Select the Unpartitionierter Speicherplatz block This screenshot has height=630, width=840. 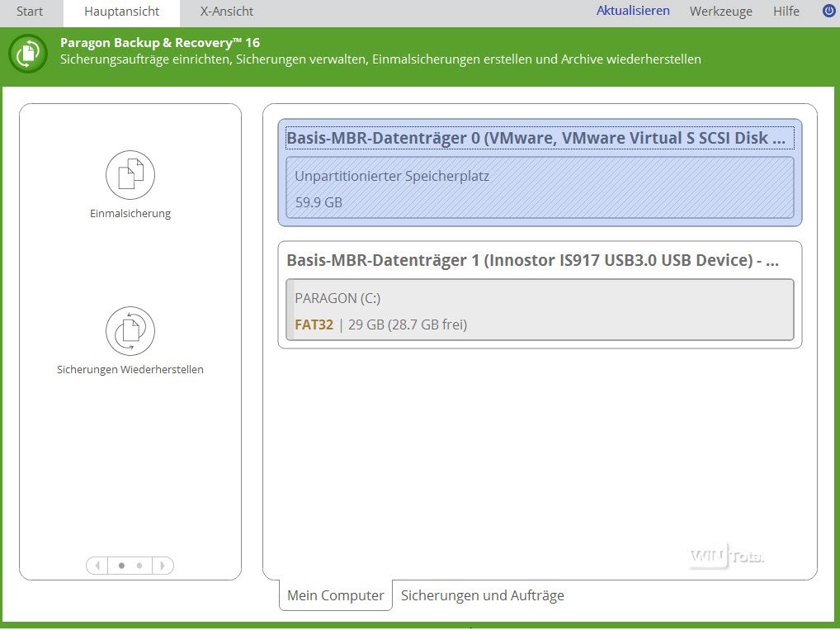pos(540,187)
